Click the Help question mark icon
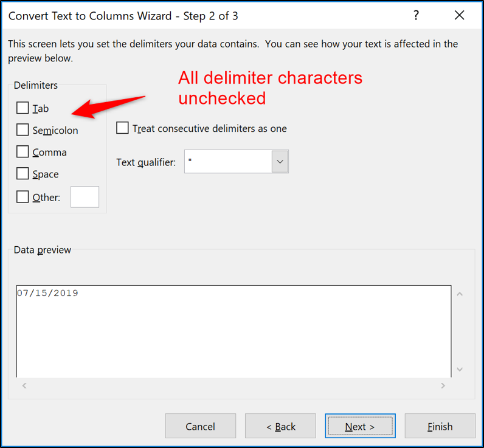The height and width of the screenshot is (448, 484). [416, 16]
